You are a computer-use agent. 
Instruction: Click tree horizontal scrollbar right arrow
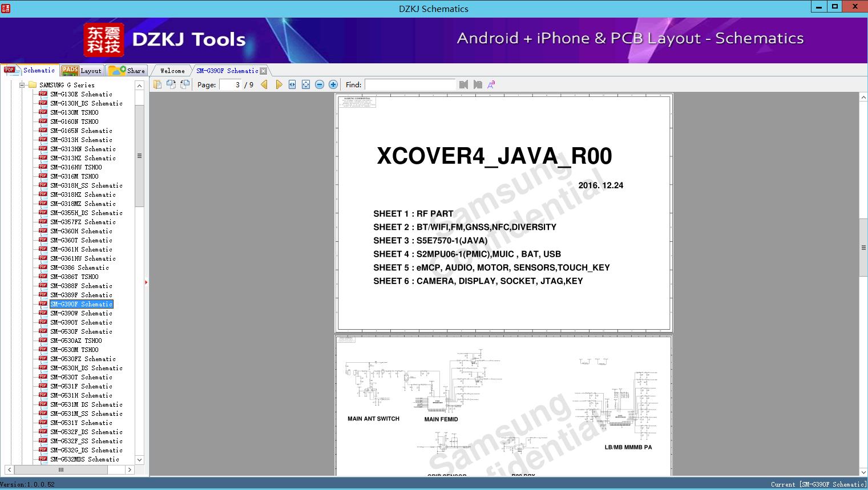(130, 469)
